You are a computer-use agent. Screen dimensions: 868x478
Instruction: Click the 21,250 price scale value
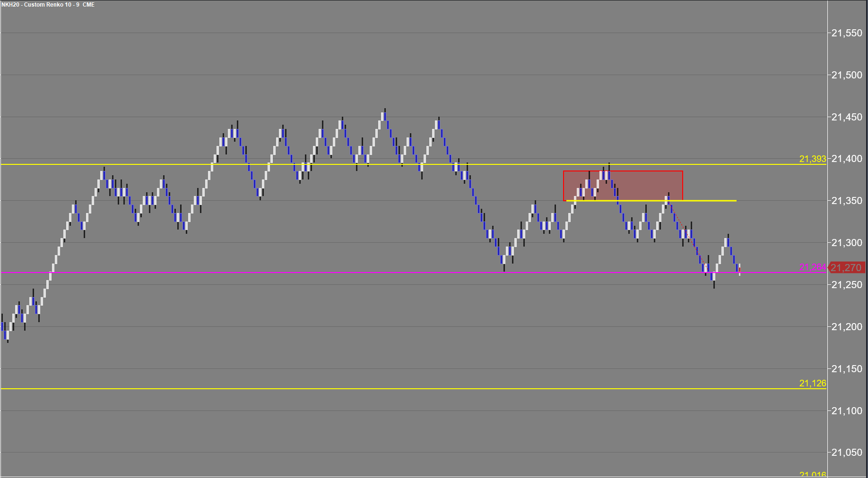(x=847, y=285)
